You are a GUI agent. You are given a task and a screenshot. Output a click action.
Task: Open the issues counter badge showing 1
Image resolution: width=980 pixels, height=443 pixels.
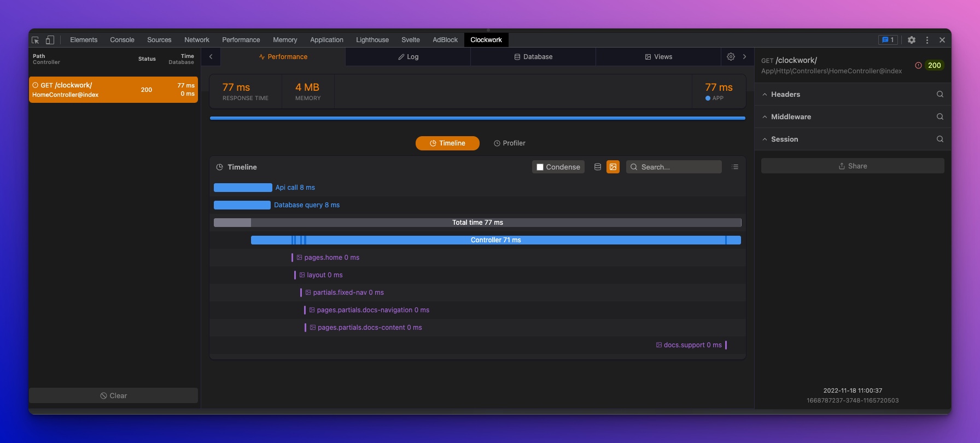pos(888,40)
